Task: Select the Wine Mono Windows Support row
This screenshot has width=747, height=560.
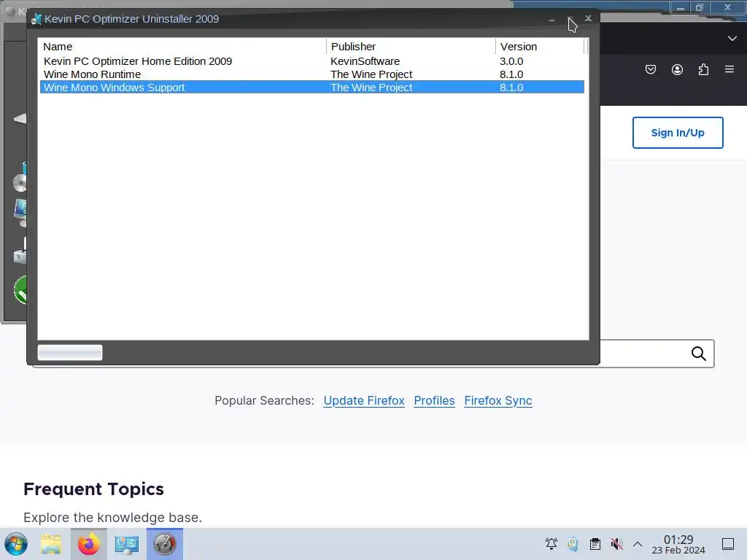Action: [x=312, y=87]
